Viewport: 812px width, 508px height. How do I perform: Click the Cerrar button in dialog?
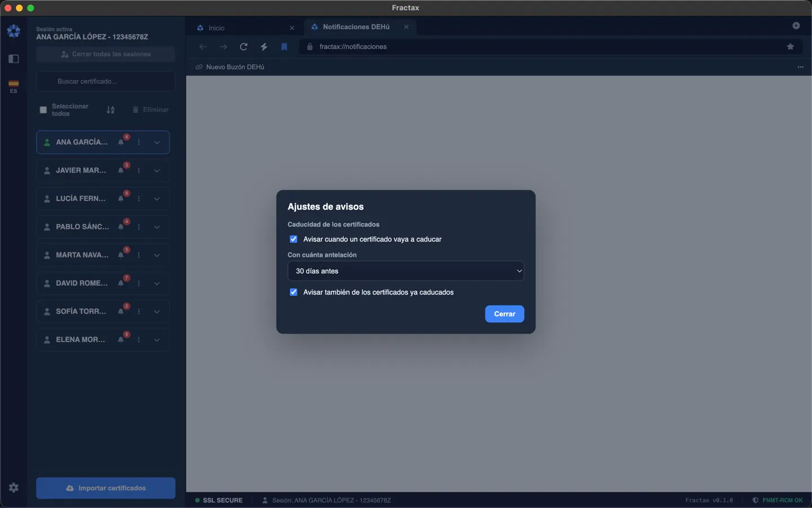[505, 314]
